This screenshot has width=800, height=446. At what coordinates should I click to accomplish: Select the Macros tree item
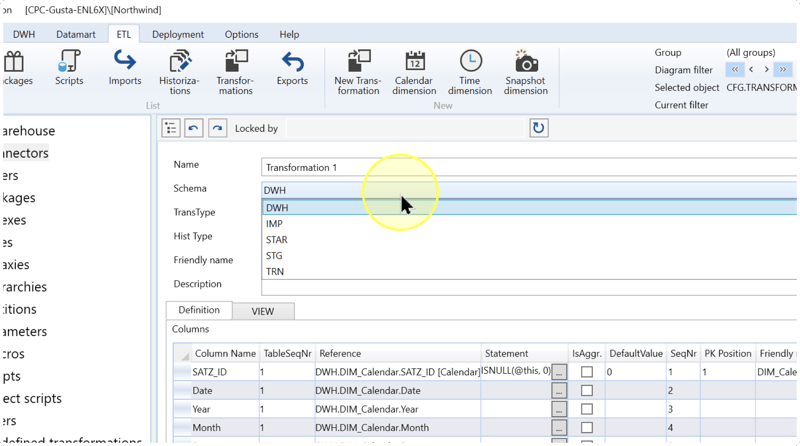click(x=13, y=354)
